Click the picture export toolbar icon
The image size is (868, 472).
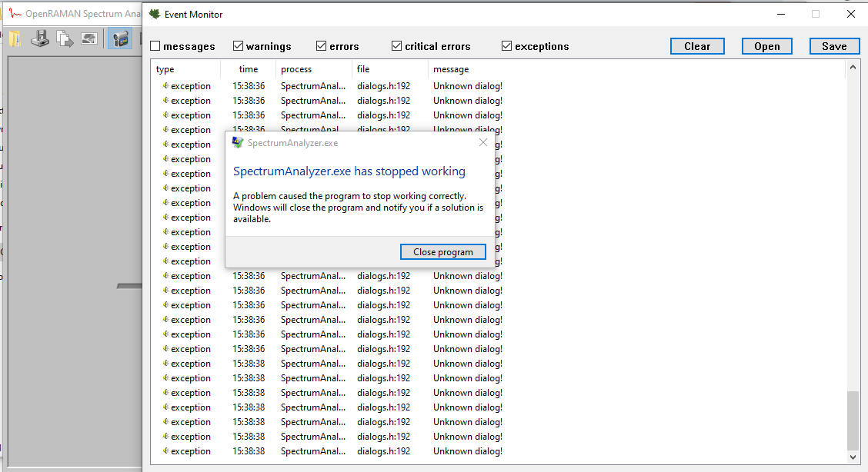pos(89,39)
